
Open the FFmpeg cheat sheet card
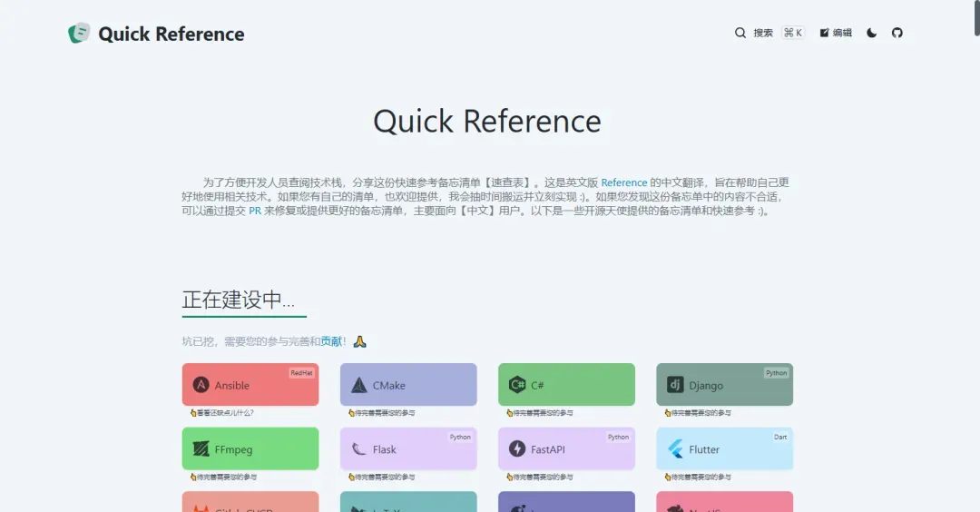tap(250, 448)
